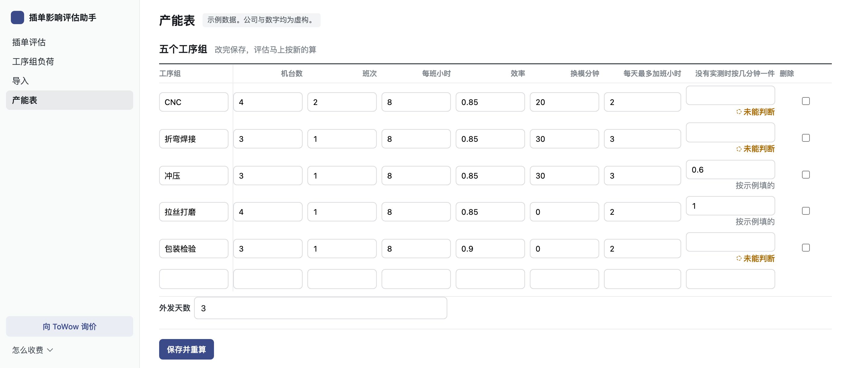868x368 pixels.
Task: Click the 折弯焊接 name field
Action: click(x=194, y=139)
